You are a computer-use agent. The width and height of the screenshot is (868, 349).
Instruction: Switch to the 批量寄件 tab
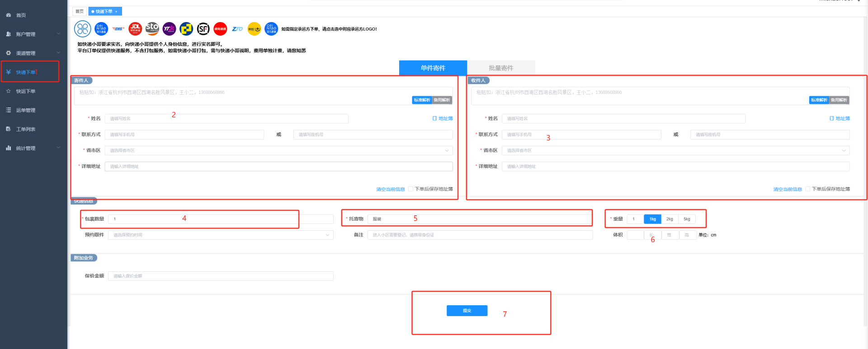501,68
